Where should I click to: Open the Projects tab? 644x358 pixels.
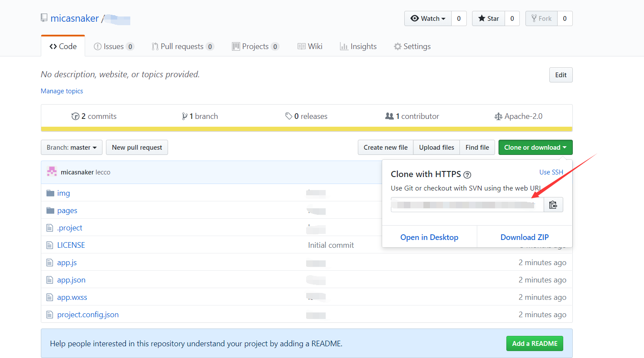pyautogui.click(x=255, y=46)
